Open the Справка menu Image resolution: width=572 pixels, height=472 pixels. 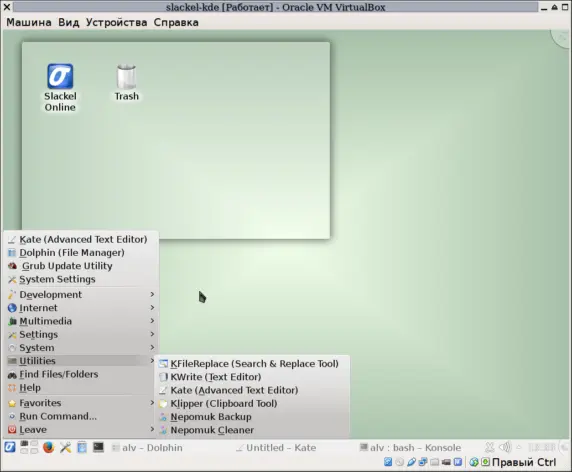click(x=176, y=22)
